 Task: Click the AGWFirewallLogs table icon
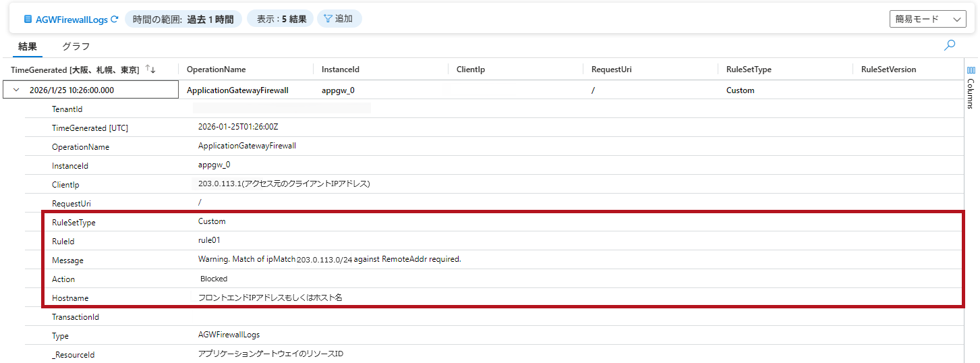pyautogui.click(x=28, y=20)
